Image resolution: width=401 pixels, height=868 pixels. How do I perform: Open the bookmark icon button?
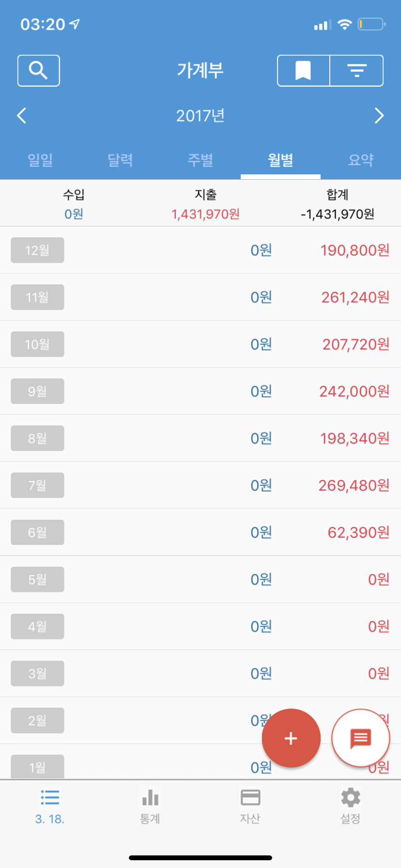click(x=303, y=71)
